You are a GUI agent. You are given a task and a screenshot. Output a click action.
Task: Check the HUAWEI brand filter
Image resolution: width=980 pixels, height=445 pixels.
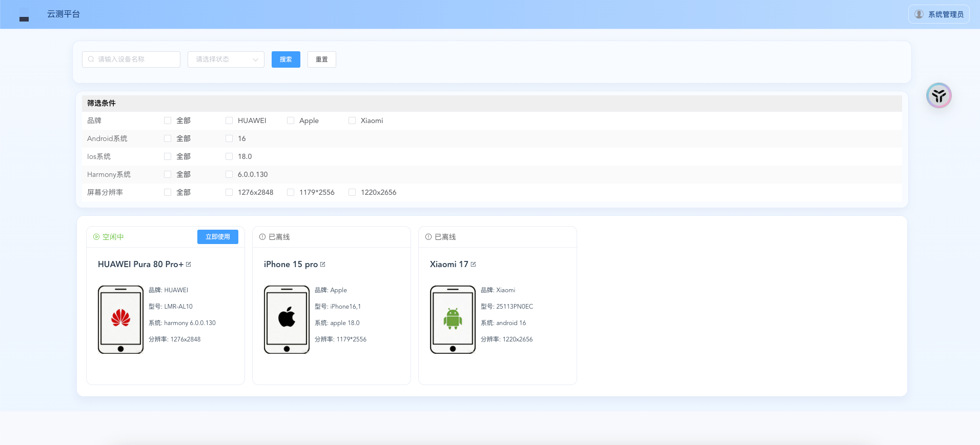(229, 120)
